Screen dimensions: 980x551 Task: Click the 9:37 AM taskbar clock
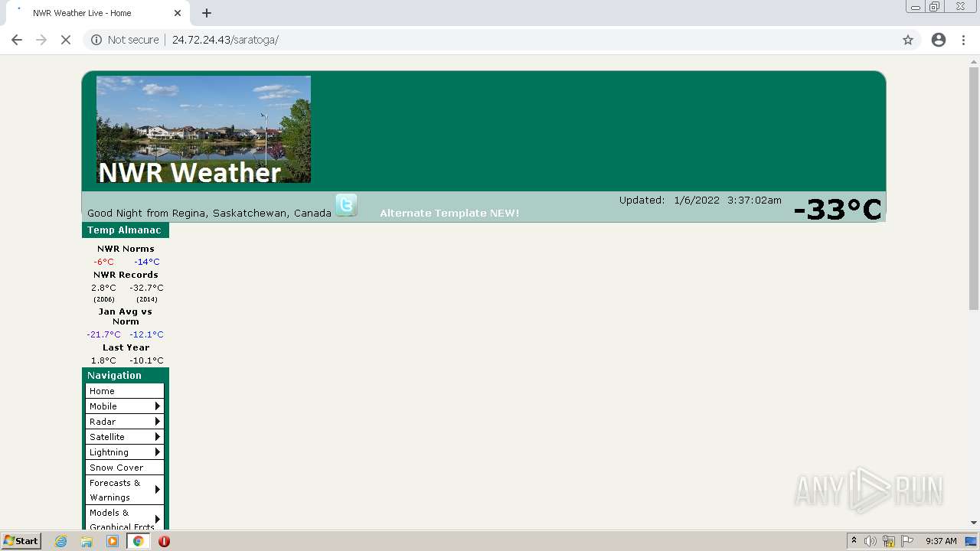pos(941,541)
